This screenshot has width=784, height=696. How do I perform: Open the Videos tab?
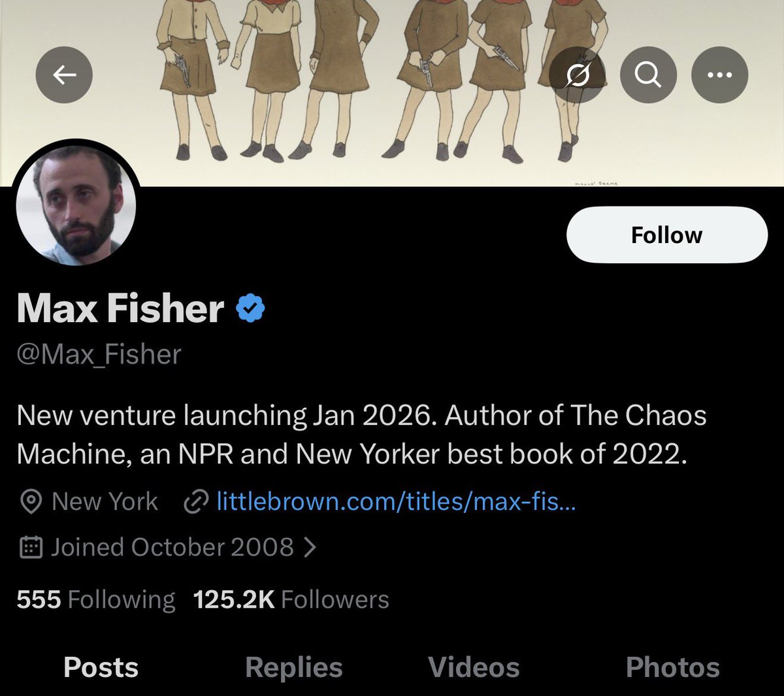click(x=474, y=667)
